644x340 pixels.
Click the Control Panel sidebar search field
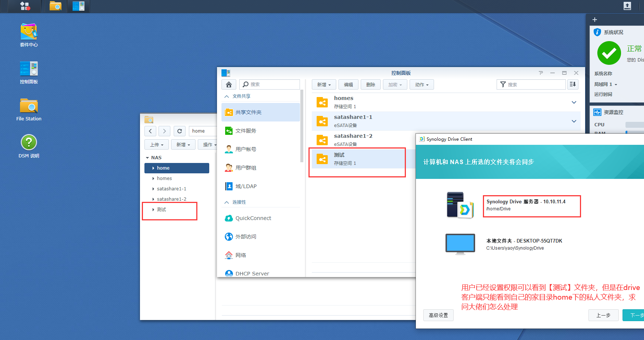(269, 84)
